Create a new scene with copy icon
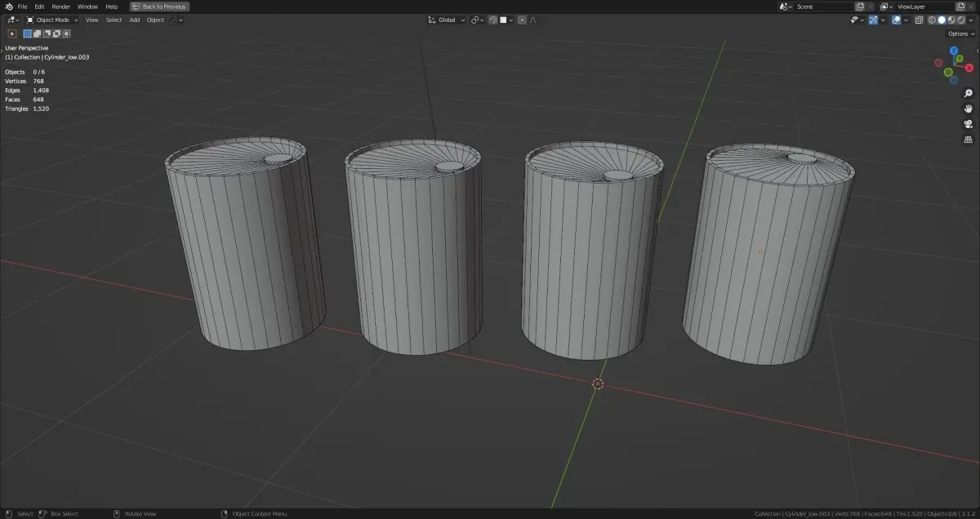Image resolution: width=980 pixels, height=519 pixels. (860, 7)
